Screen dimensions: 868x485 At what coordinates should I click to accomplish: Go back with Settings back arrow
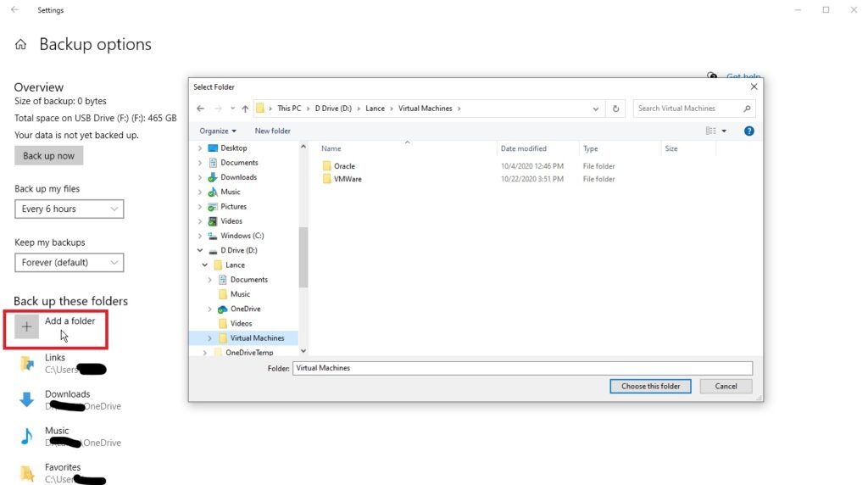click(15, 10)
